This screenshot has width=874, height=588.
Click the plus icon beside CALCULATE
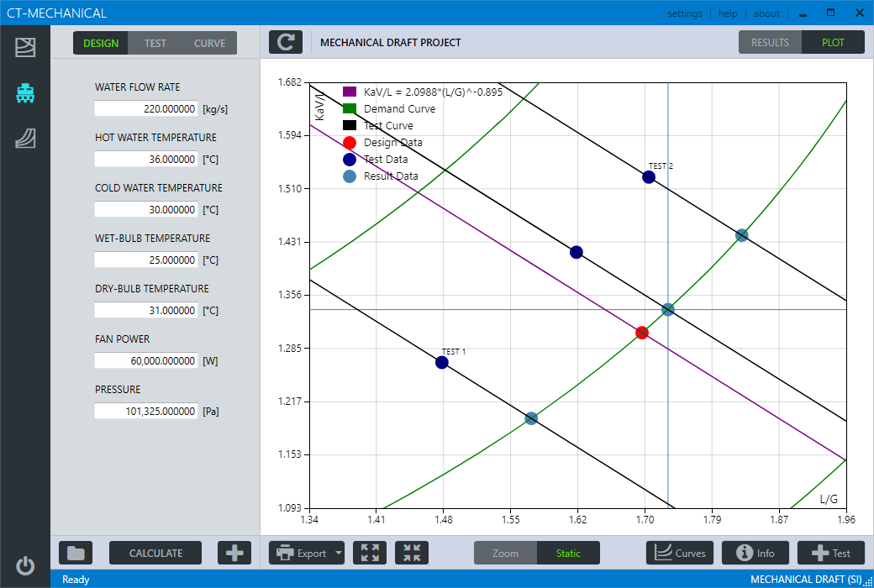[234, 553]
